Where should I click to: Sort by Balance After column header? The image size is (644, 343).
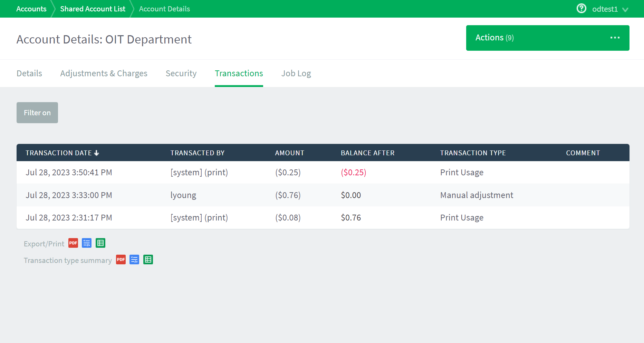click(368, 153)
